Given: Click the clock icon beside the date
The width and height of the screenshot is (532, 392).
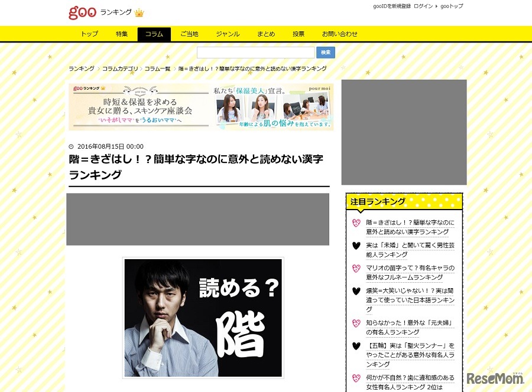Looking at the screenshot, I should [x=71, y=146].
